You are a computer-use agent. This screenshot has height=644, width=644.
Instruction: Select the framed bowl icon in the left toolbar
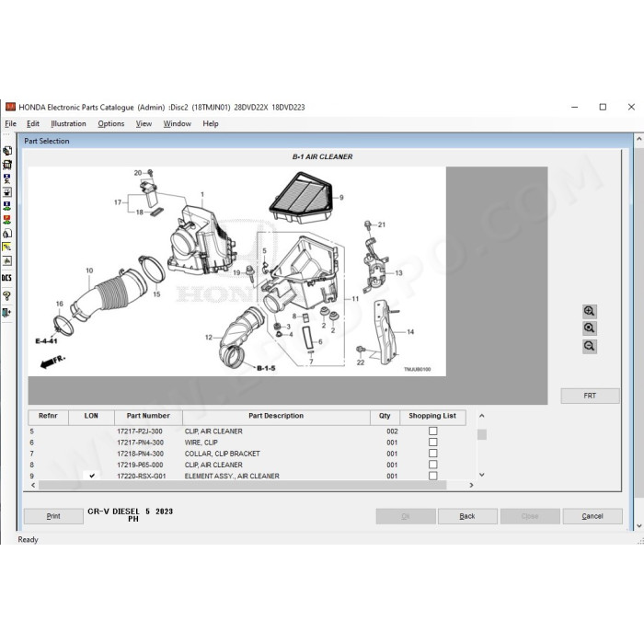point(7,191)
